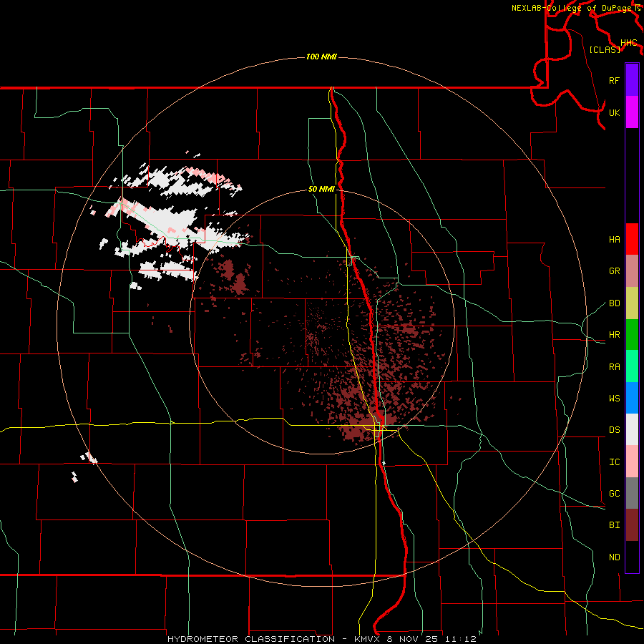The image size is (644, 644).
Task: Click the IC pink legend block
Action: click(x=632, y=462)
